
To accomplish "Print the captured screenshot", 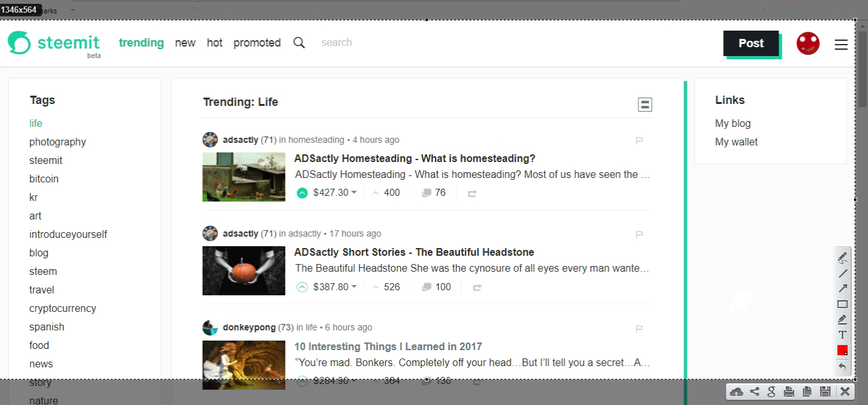I will [789, 392].
